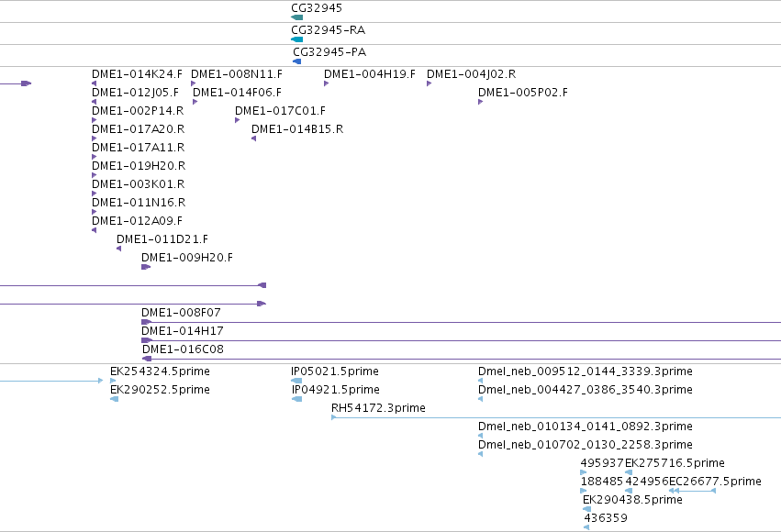The image size is (781, 532).
Task: Select the 188485 feature label
Action: 602,482
